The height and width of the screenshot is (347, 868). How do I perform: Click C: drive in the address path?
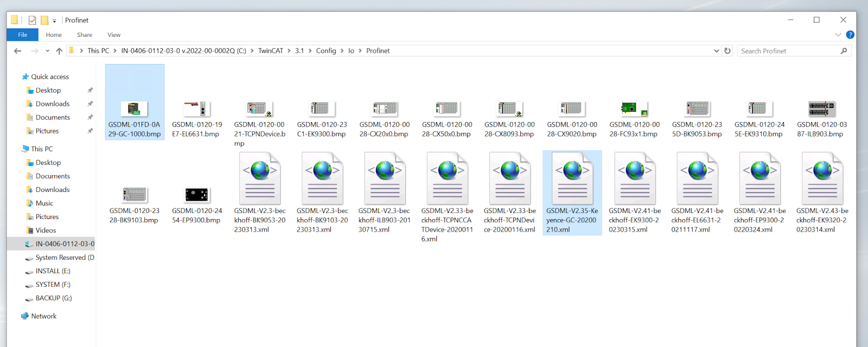(x=183, y=51)
